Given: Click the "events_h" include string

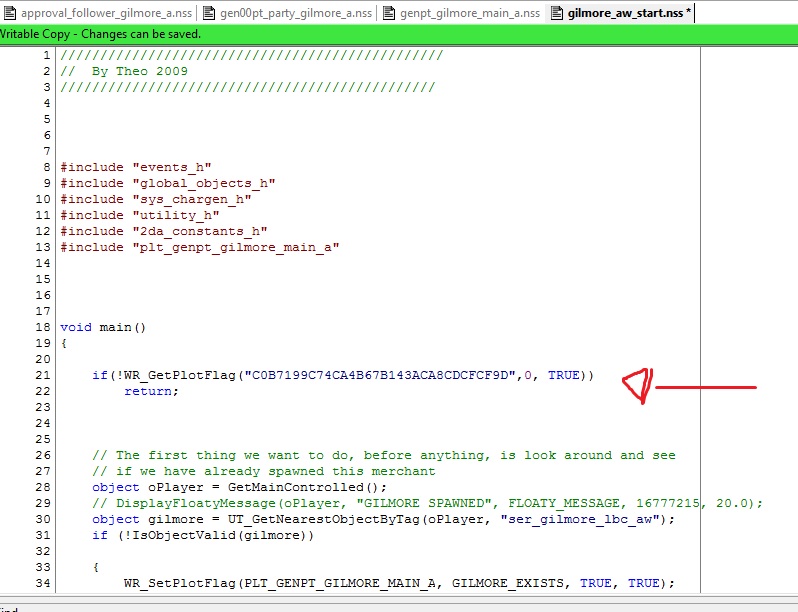Looking at the screenshot, I should pos(171,167).
